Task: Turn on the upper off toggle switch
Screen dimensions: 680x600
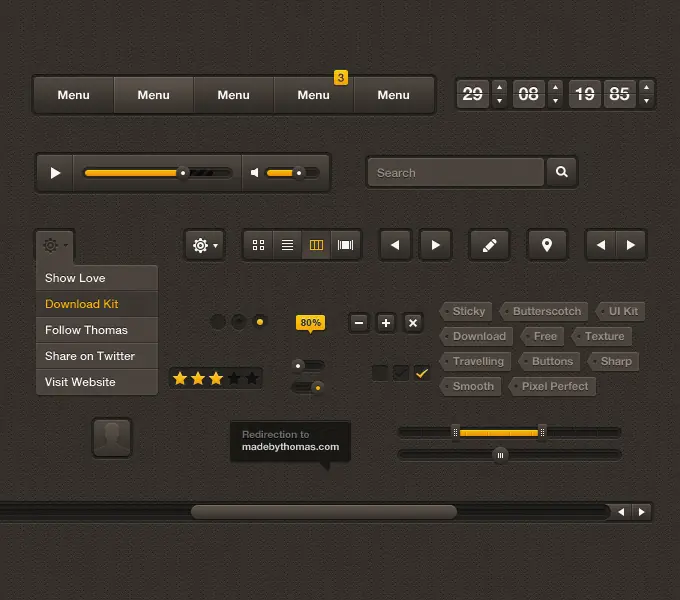Action: point(308,366)
